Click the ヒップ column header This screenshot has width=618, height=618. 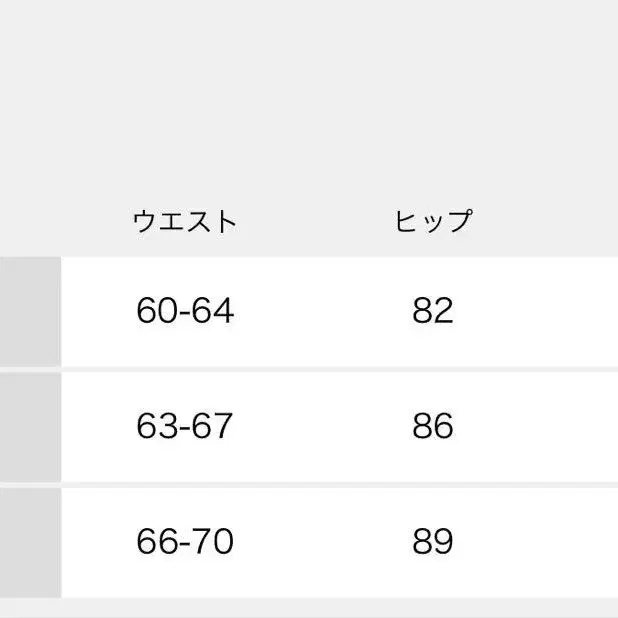click(432, 221)
